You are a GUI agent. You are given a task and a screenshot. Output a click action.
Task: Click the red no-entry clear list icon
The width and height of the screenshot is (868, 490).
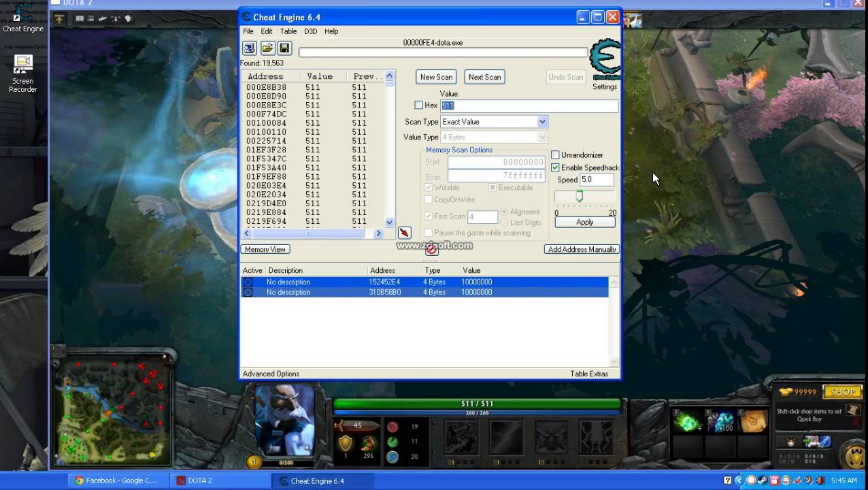[431, 250]
